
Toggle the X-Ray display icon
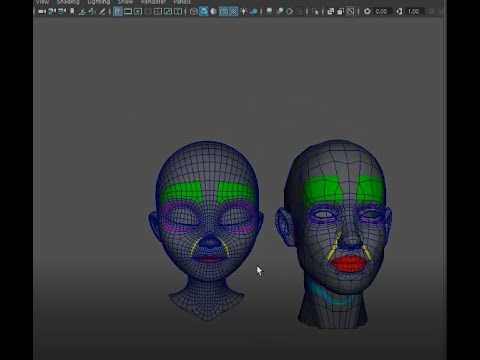coord(330,12)
